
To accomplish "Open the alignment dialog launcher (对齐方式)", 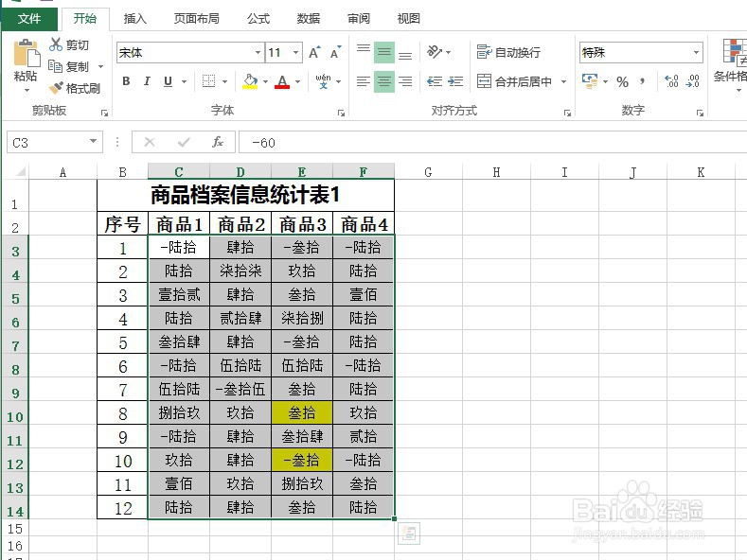I will [567, 113].
